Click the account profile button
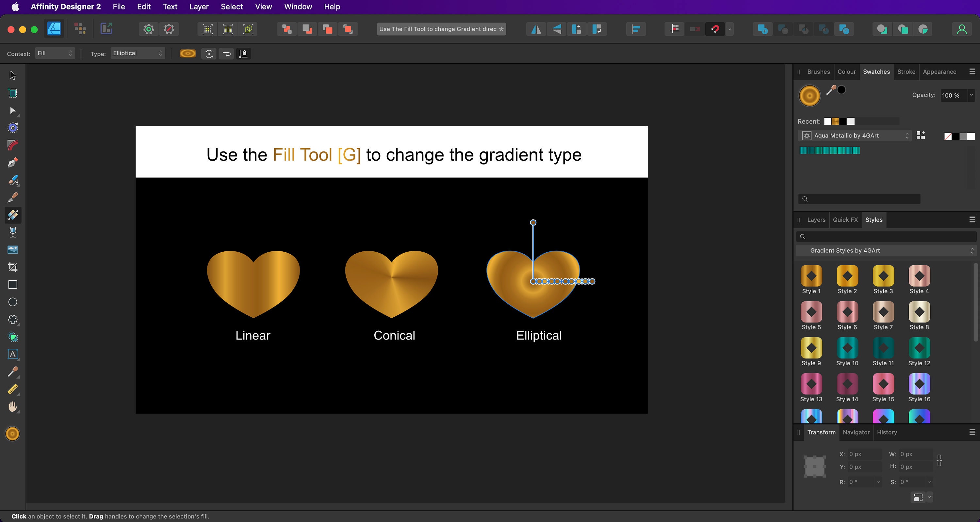The height and width of the screenshot is (522, 980). click(962, 29)
